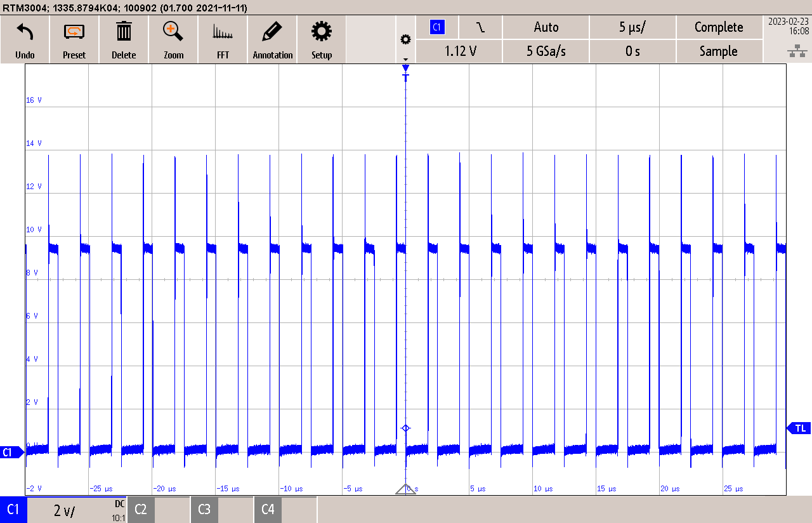Toggle the falling-edge trigger slope
812x523 pixels.
tap(481, 27)
